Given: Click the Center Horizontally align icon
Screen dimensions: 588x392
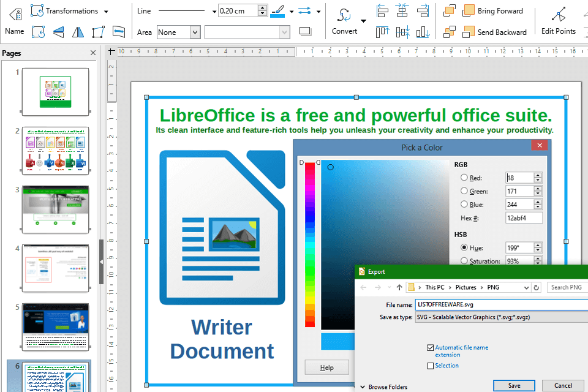Looking at the screenshot, I should pos(402,11).
